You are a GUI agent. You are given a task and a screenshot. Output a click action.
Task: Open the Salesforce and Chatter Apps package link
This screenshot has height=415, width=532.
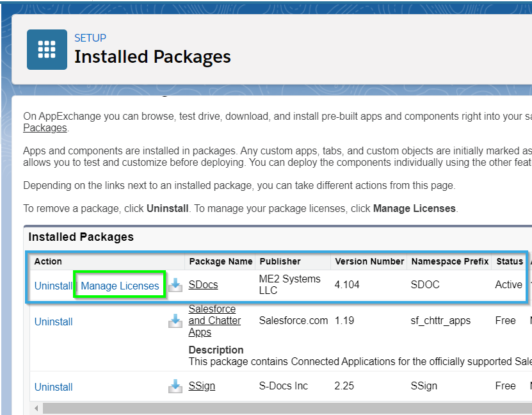[x=214, y=320]
